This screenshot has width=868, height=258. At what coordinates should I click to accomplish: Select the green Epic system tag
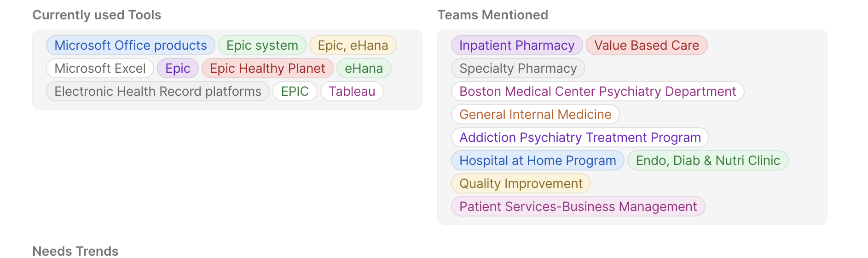[x=262, y=45]
